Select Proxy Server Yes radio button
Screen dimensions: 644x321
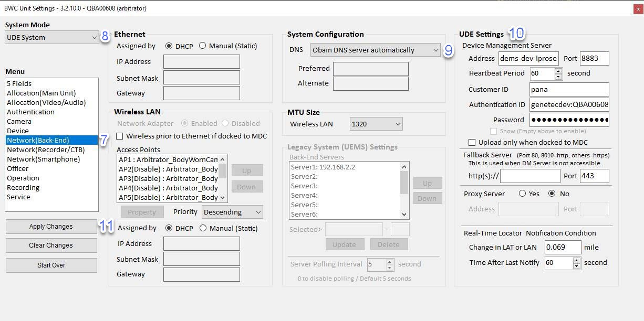[522, 194]
